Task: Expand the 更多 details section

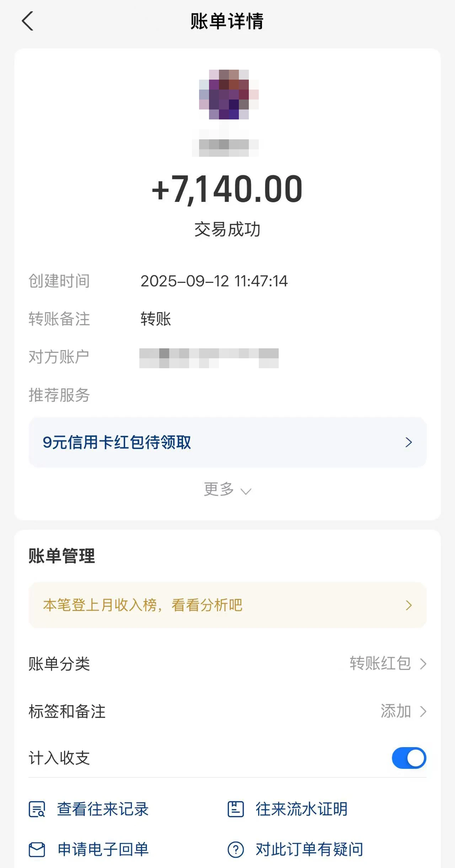Action: click(x=227, y=490)
